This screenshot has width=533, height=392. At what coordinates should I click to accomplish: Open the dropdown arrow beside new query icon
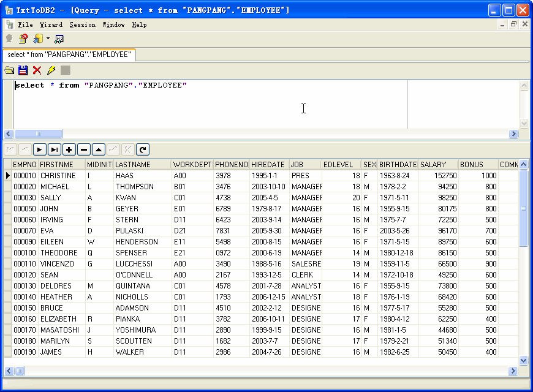pos(48,39)
